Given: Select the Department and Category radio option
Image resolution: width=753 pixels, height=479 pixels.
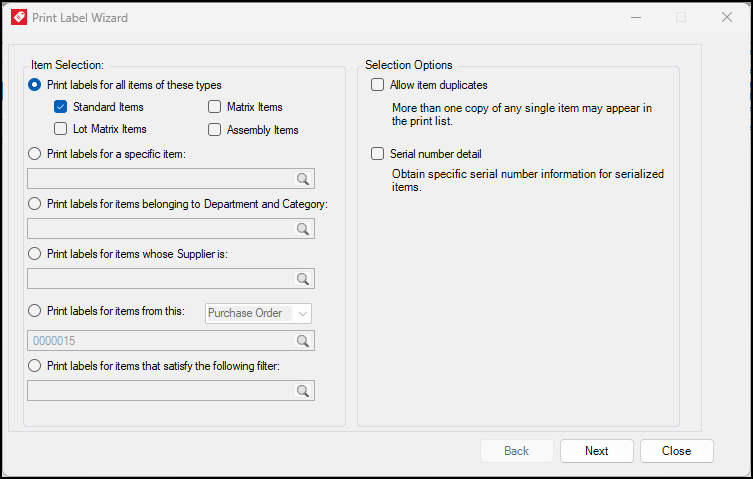Looking at the screenshot, I should pyautogui.click(x=35, y=204).
